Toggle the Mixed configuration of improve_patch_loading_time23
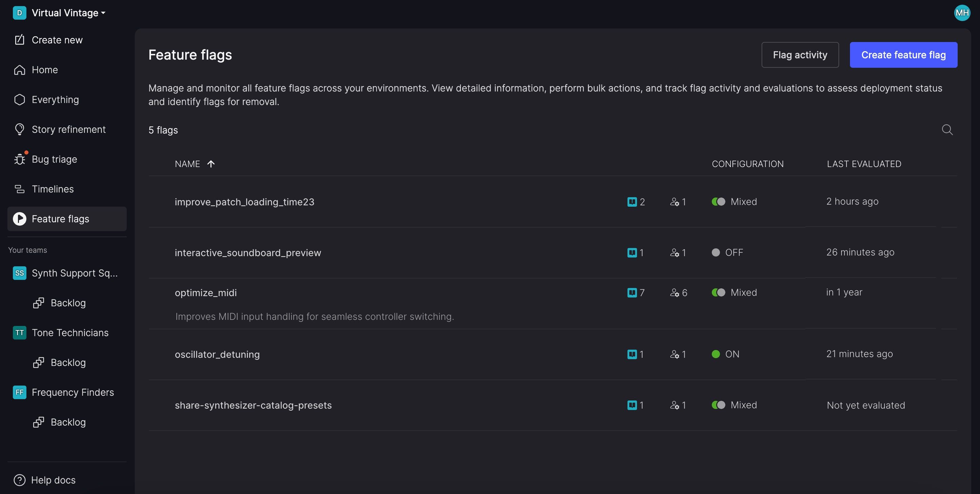Screen dimensions: 980x494 718,202
